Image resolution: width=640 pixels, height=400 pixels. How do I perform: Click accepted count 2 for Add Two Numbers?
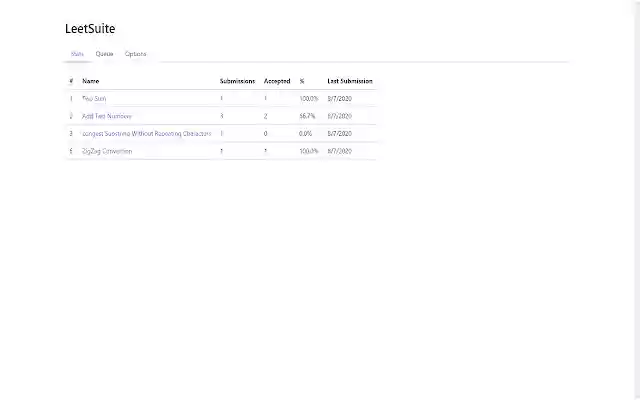click(265, 116)
